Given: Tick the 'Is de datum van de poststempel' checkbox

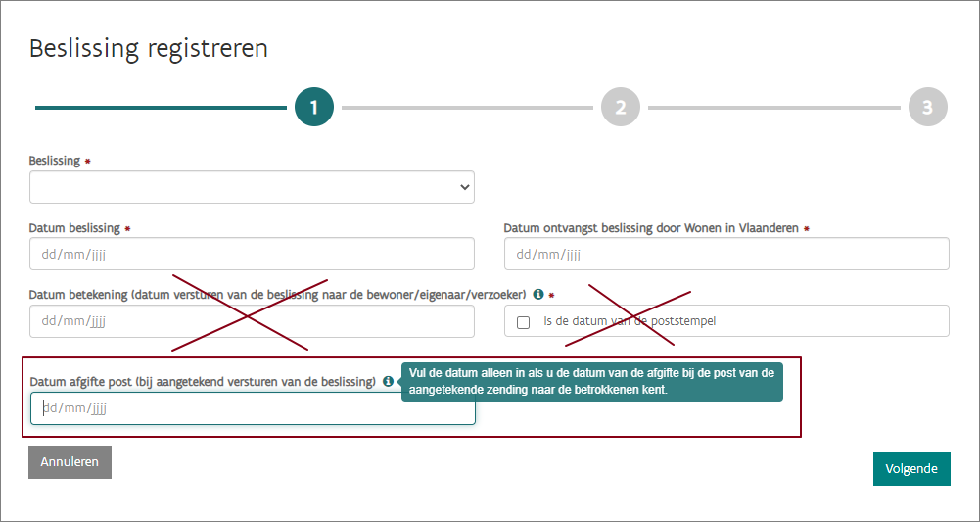Looking at the screenshot, I should (524, 321).
